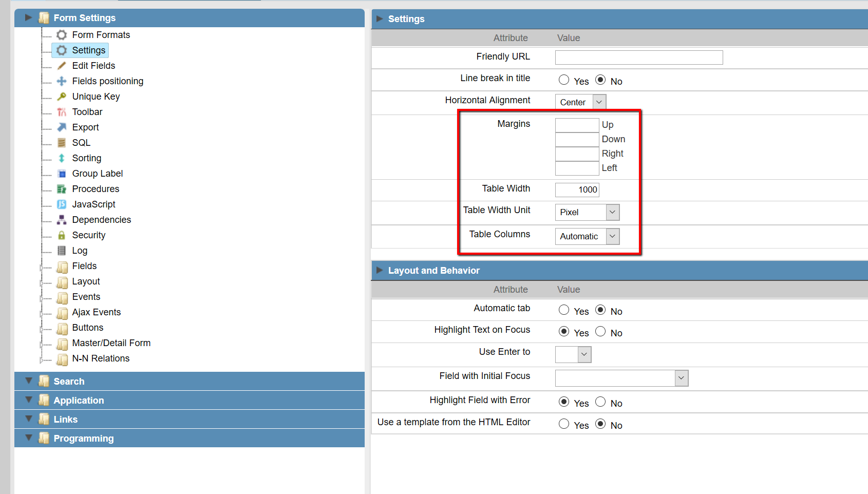Viewport: 868px width, 494px height.
Task: Open the Fields positioning tree item
Action: [108, 81]
